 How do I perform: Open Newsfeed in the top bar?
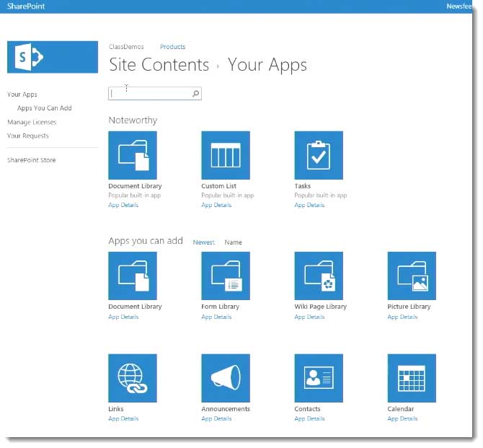(x=459, y=6)
